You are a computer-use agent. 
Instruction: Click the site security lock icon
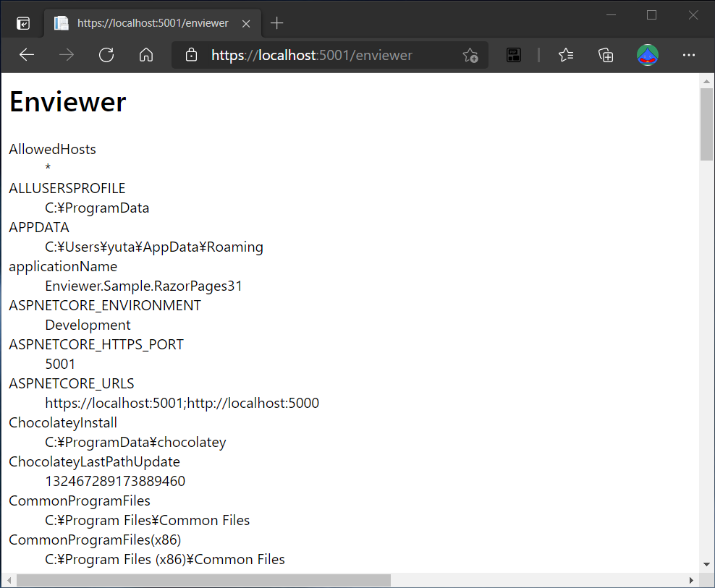pos(190,54)
